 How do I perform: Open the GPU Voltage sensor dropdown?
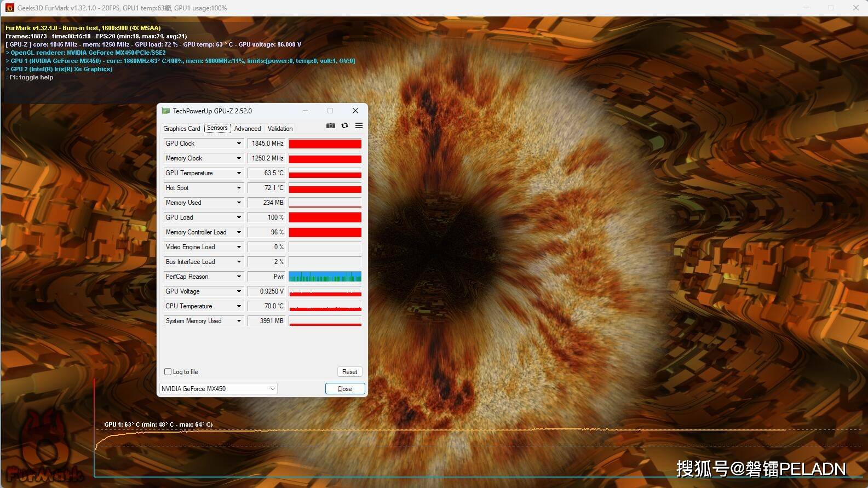point(239,291)
